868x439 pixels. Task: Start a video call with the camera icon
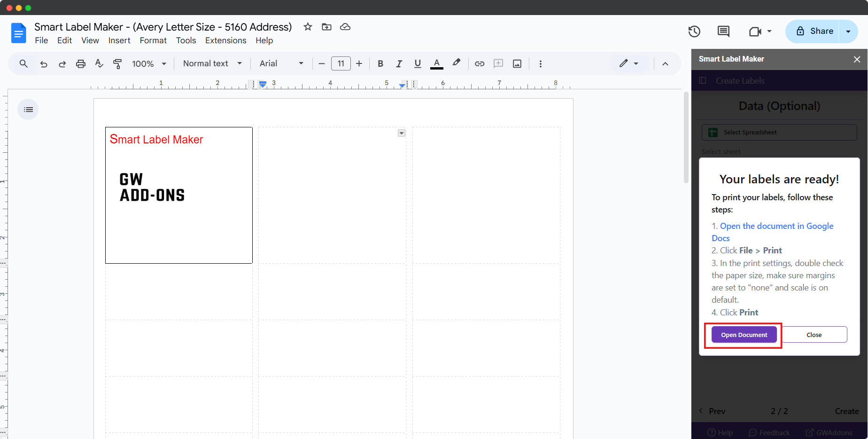(x=755, y=31)
